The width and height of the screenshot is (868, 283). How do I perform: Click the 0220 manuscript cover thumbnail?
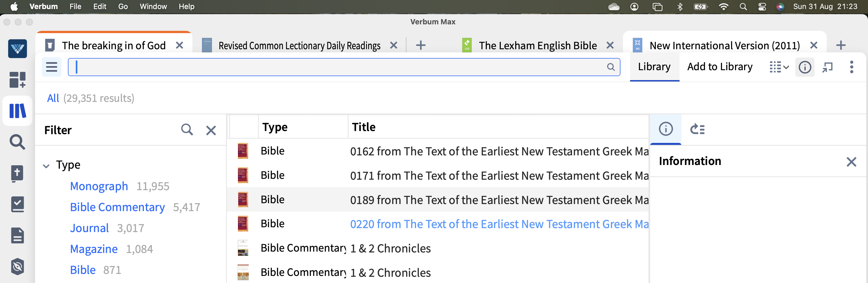click(243, 224)
